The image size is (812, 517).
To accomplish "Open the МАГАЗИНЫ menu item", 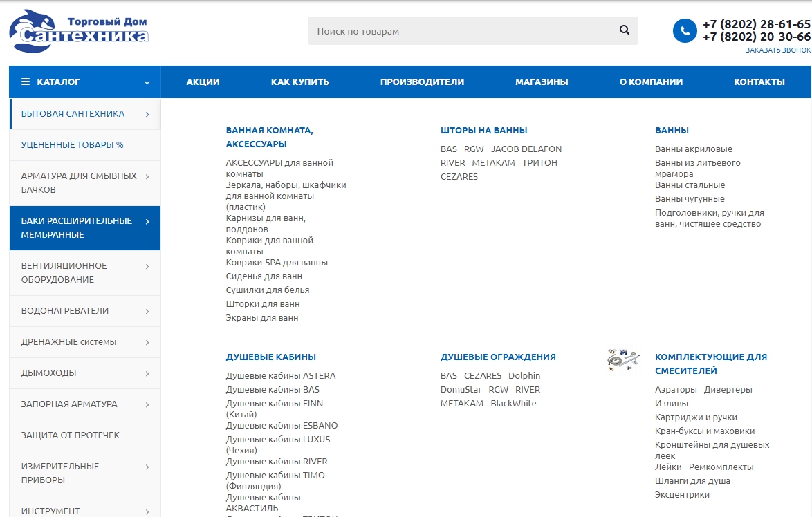I will tap(542, 82).
